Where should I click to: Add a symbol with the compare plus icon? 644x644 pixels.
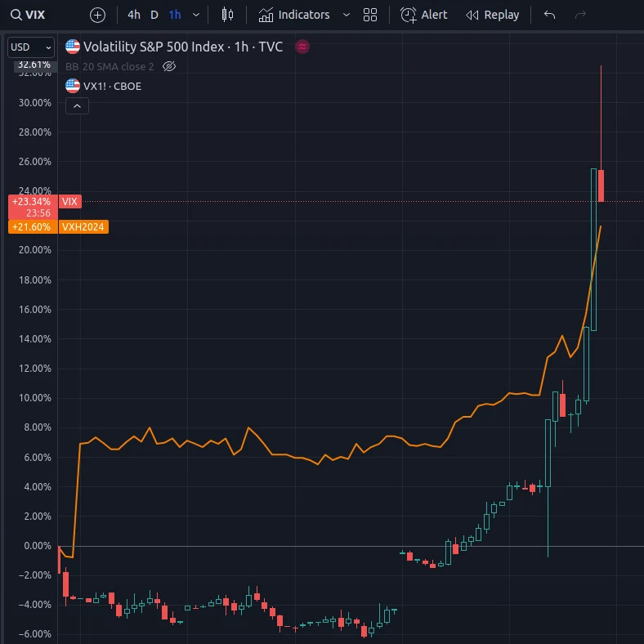[x=97, y=16]
